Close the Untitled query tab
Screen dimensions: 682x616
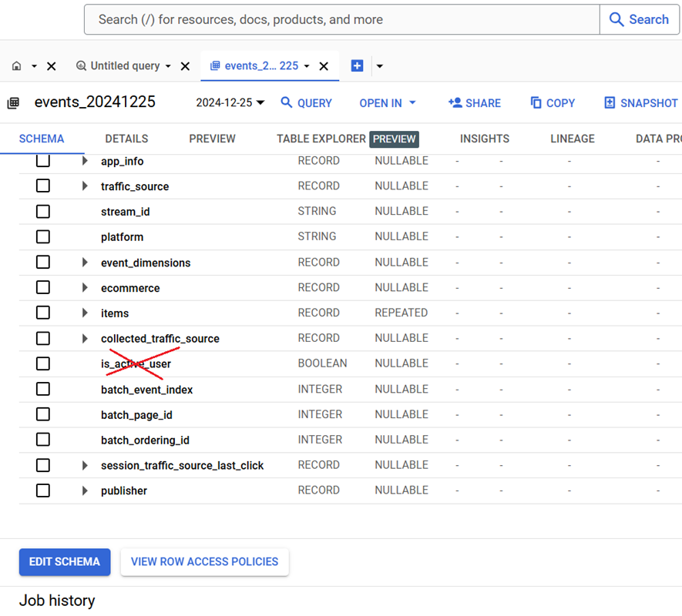pos(185,66)
